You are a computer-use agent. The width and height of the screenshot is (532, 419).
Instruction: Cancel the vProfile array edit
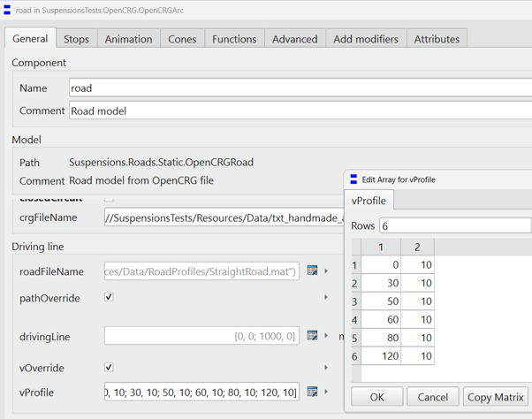point(433,397)
